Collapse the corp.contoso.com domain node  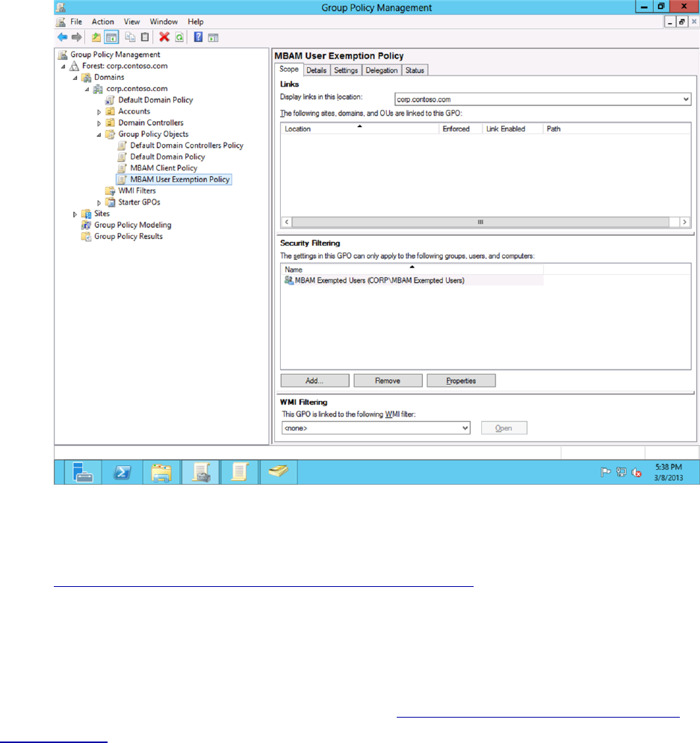[x=87, y=89]
